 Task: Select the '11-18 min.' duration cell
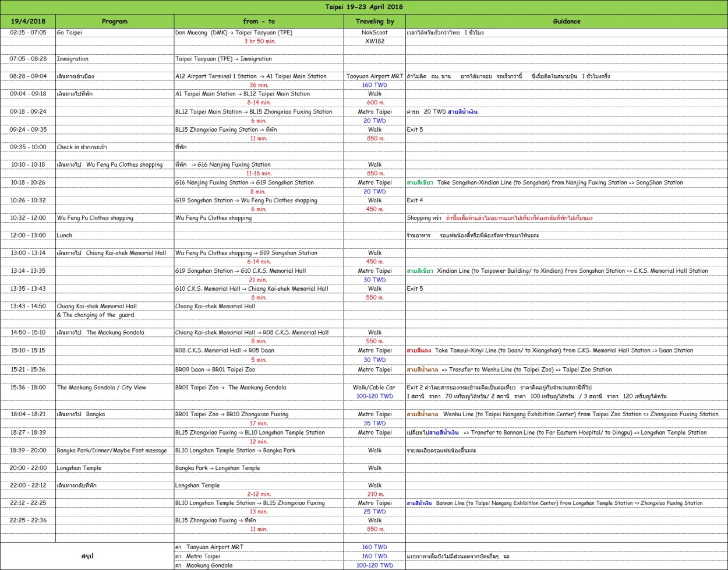(259, 174)
